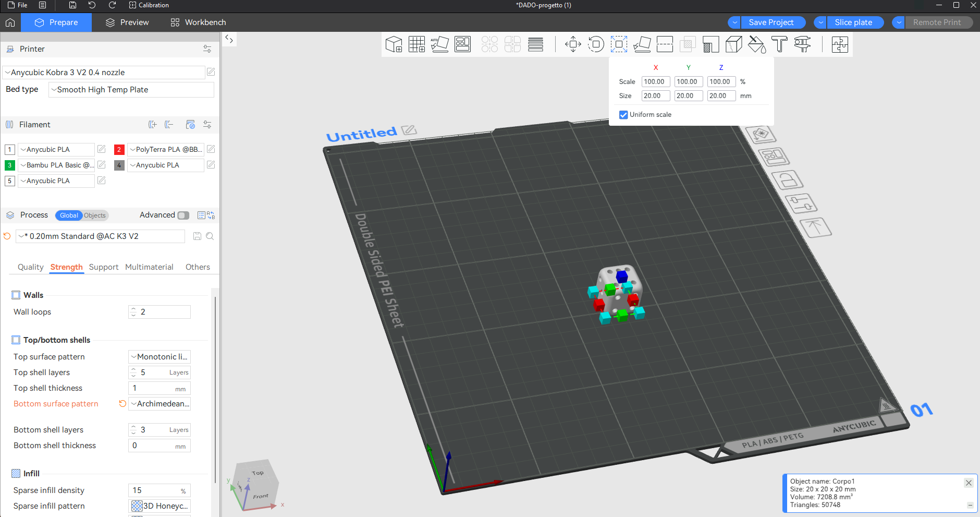The height and width of the screenshot is (517, 980).
Task: Open the 0.20mm Standard process preset dropdown
Action: tap(100, 236)
